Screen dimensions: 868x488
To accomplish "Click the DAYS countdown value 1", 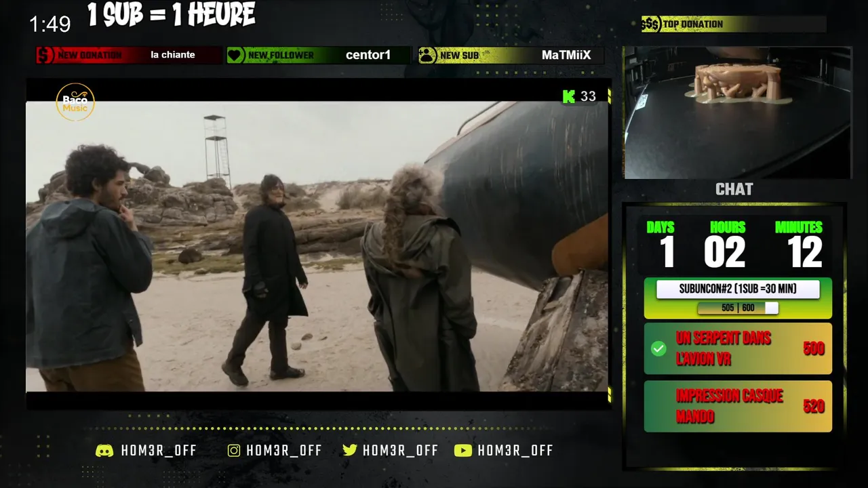I will point(668,252).
